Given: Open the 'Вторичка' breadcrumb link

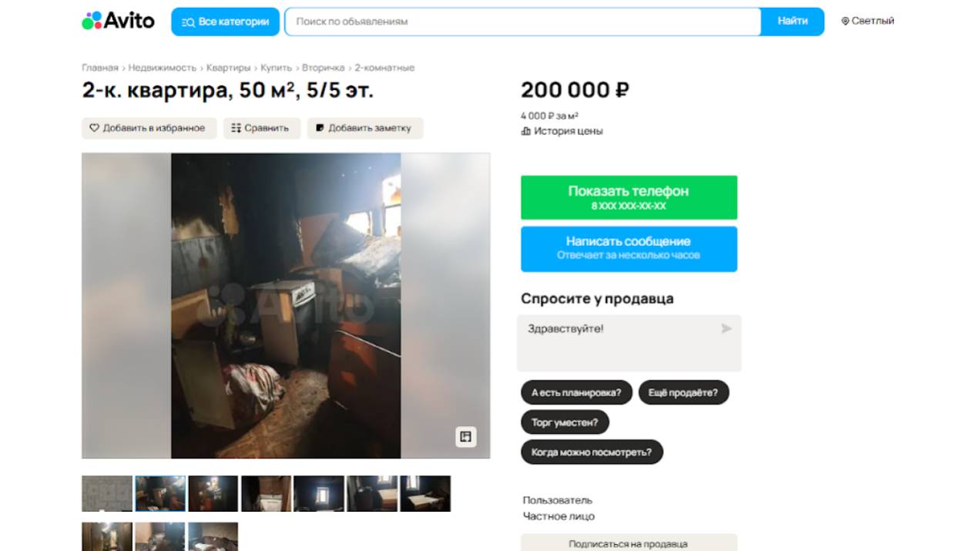Looking at the screenshot, I should click(x=323, y=68).
